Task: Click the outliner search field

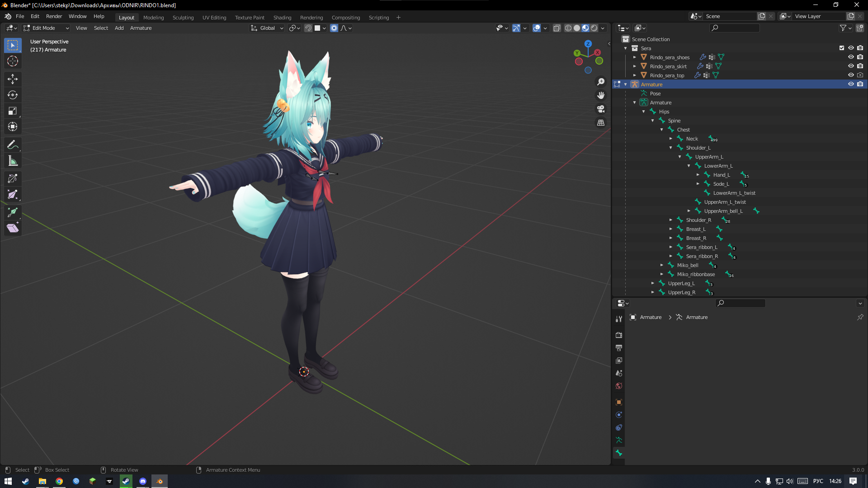Action: pos(735,28)
